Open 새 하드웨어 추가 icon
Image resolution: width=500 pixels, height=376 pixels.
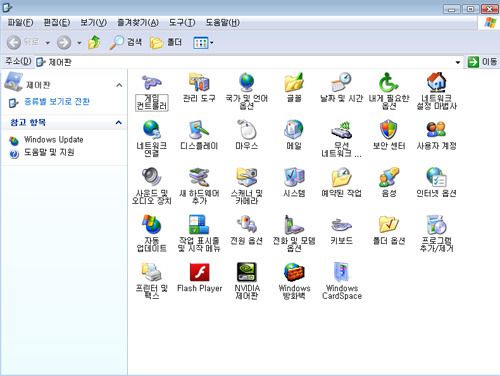pyautogui.click(x=199, y=177)
